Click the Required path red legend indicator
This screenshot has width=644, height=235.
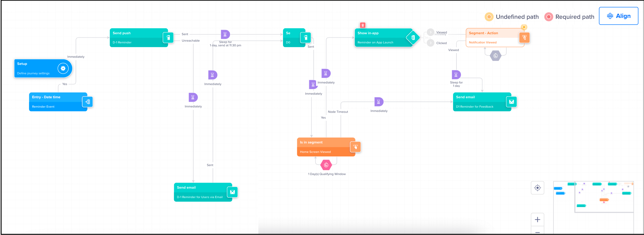click(549, 17)
